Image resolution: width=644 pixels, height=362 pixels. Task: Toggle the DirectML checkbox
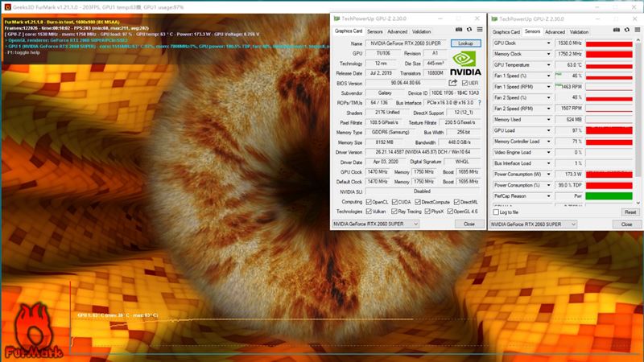pyautogui.click(x=456, y=202)
